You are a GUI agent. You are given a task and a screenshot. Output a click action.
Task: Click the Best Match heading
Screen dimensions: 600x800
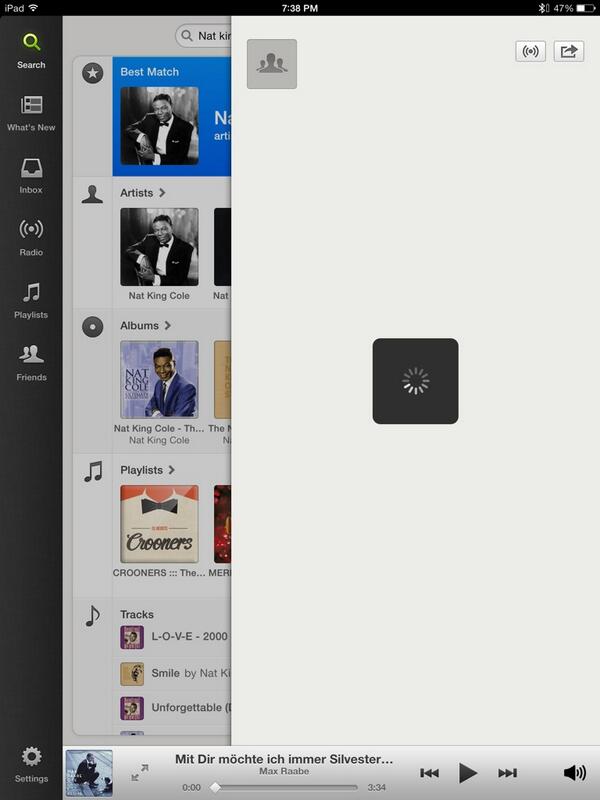click(149, 72)
